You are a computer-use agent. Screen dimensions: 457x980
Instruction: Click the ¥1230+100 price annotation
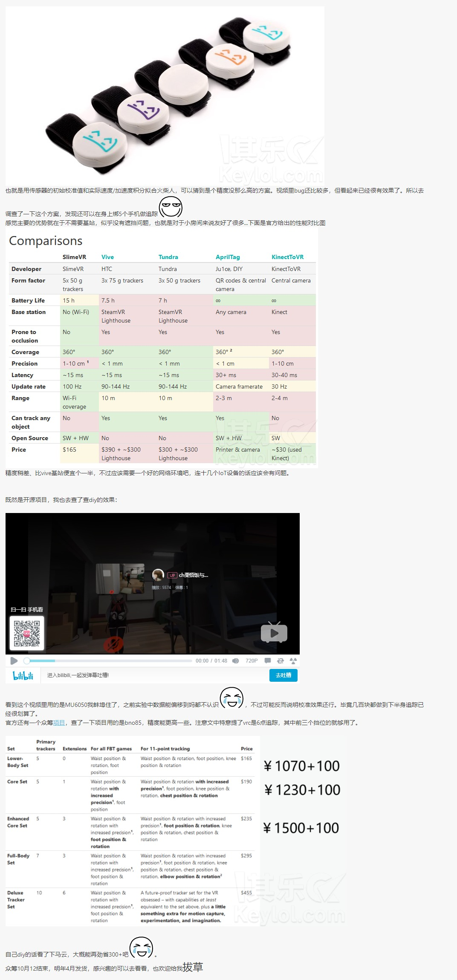302,790
